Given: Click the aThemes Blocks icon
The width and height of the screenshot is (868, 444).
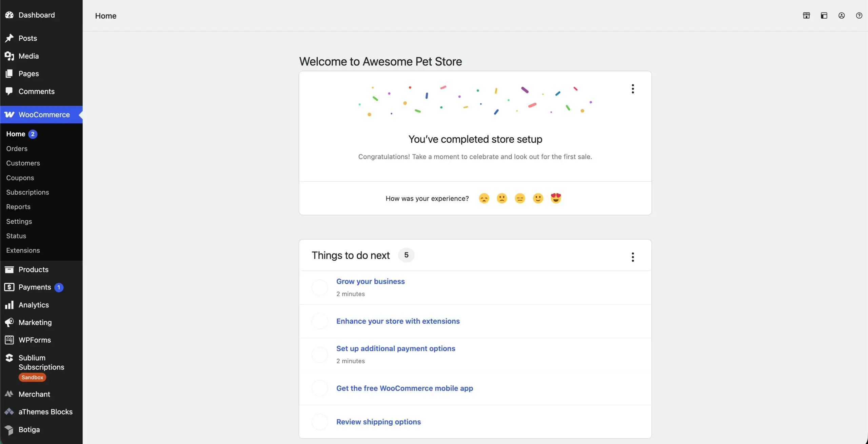Looking at the screenshot, I should tap(9, 412).
